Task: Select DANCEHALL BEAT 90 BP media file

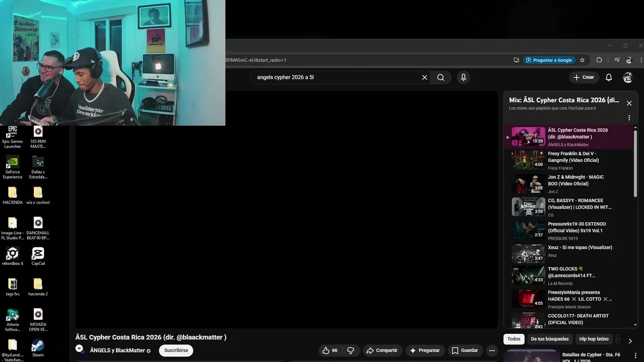Action: click(38, 229)
